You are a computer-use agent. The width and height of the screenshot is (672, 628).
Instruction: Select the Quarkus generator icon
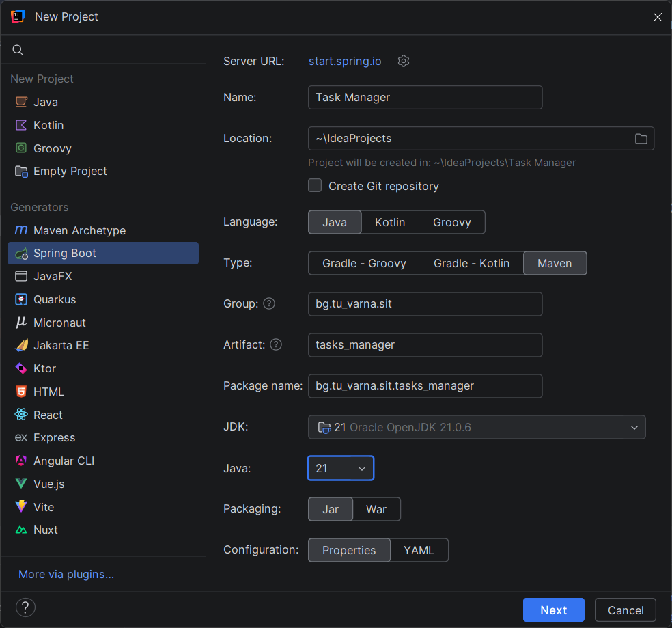pyautogui.click(x=21, y=299)
